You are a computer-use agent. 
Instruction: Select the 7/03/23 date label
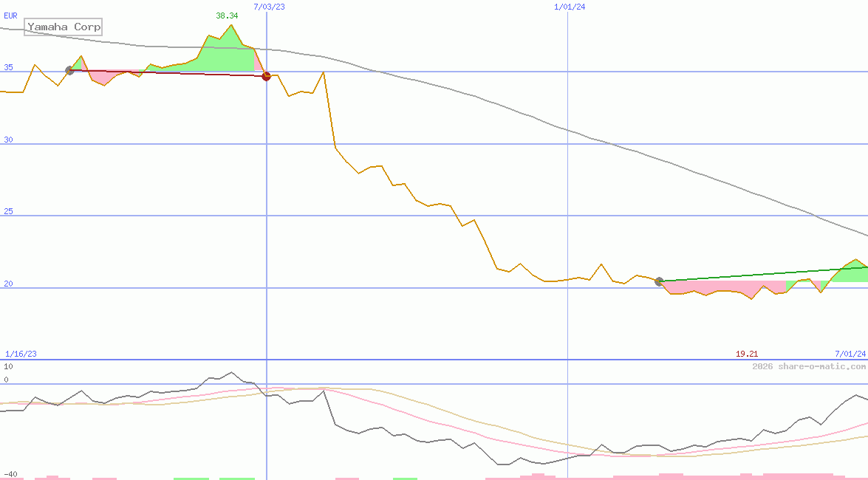(x=268, y=7)
